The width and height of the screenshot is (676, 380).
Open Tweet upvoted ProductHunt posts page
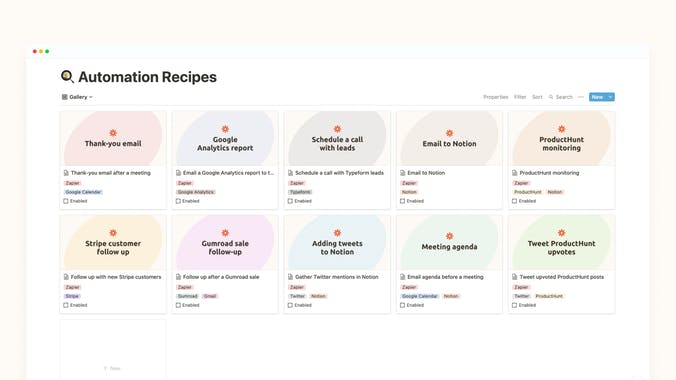tap(561, 277)
